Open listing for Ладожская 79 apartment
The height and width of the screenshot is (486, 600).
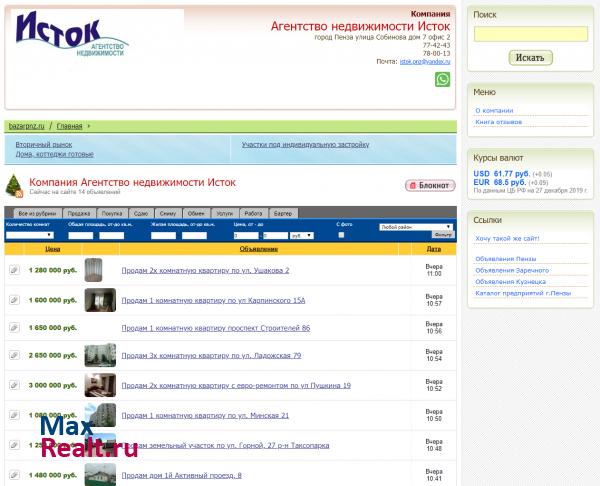point(211,356)
